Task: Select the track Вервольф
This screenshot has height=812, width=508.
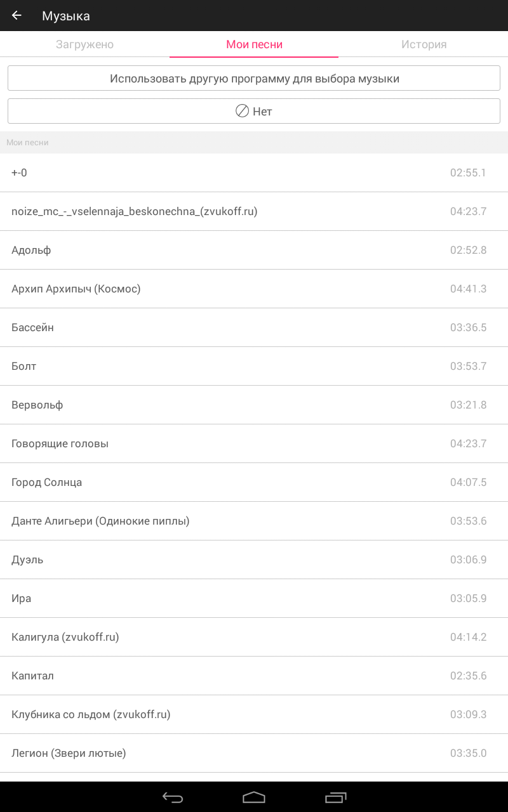Action: point(254,405)
